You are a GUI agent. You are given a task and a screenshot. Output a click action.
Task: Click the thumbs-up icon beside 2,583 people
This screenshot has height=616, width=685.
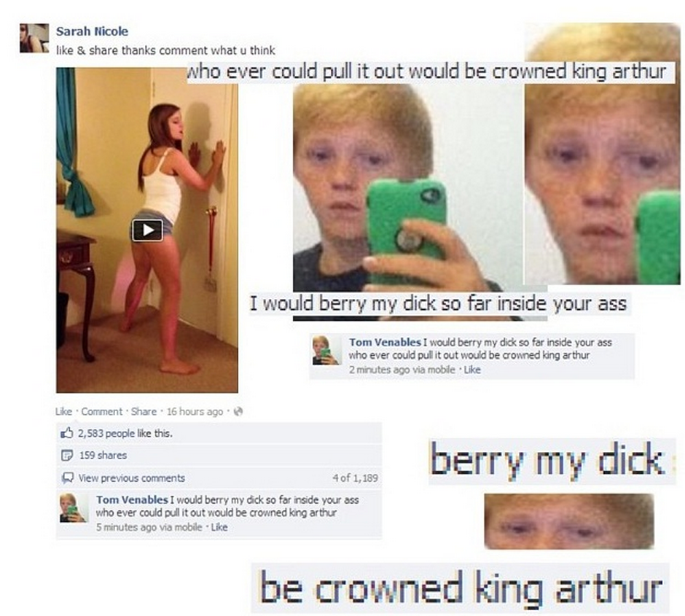(67, 433)
